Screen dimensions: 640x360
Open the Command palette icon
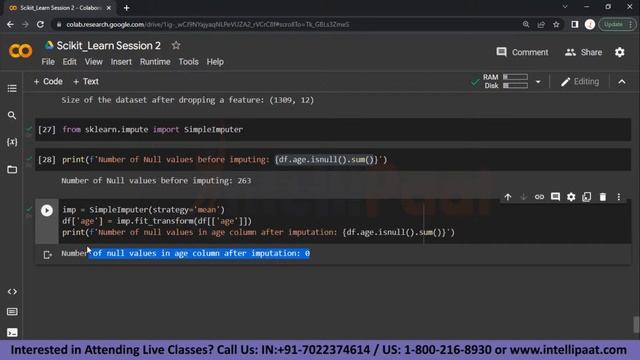pos(12,312)
